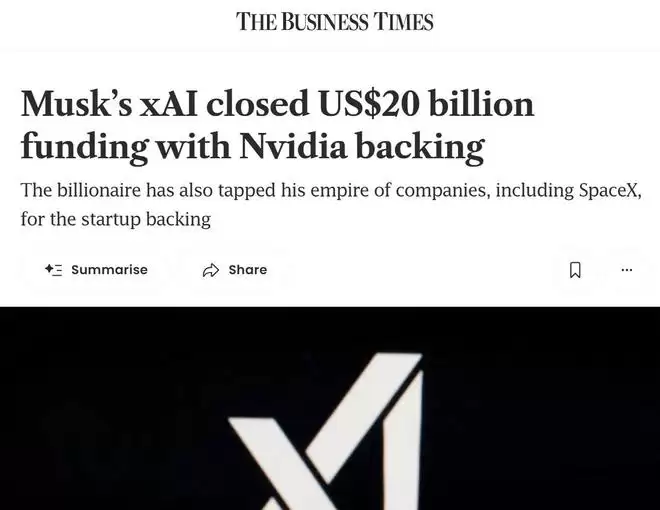Click the word "TIMES" in the masthead
The width and height of the screenshot is (660, 510).
coord(403,21)
